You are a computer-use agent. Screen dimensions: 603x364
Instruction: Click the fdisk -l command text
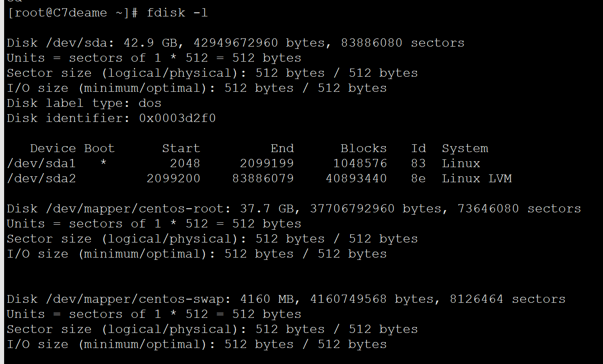(x=177, y=13)
